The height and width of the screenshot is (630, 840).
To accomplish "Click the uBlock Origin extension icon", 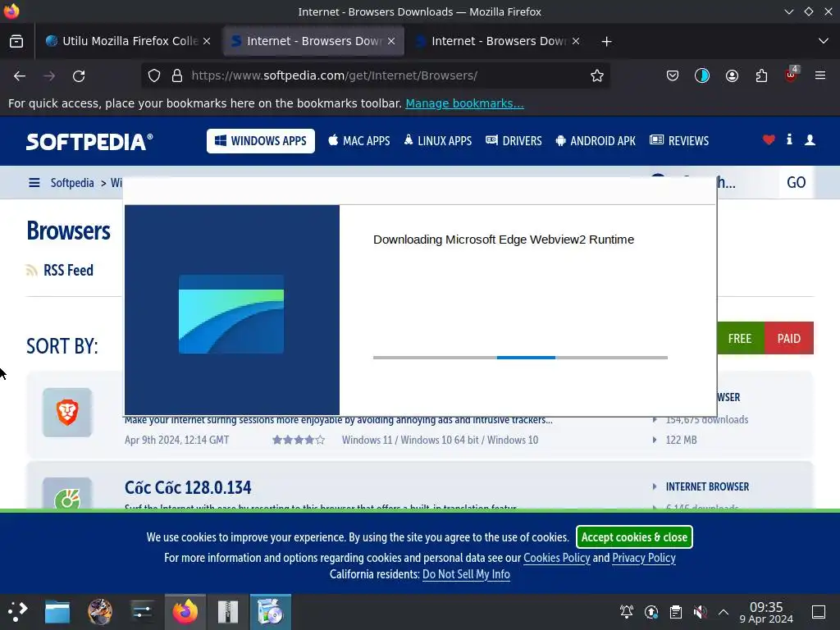I will [792, 75].
